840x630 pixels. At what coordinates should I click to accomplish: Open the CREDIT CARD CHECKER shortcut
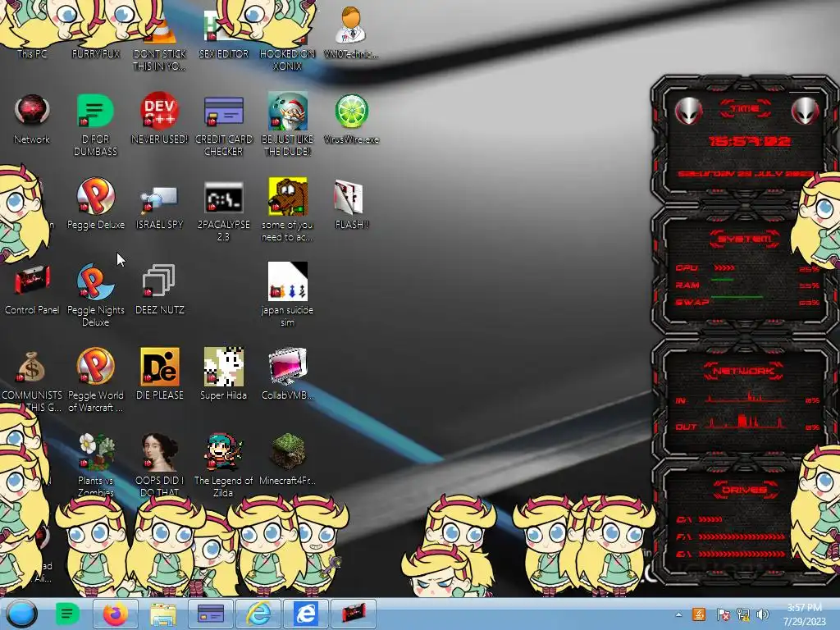(x=223, y=111)
